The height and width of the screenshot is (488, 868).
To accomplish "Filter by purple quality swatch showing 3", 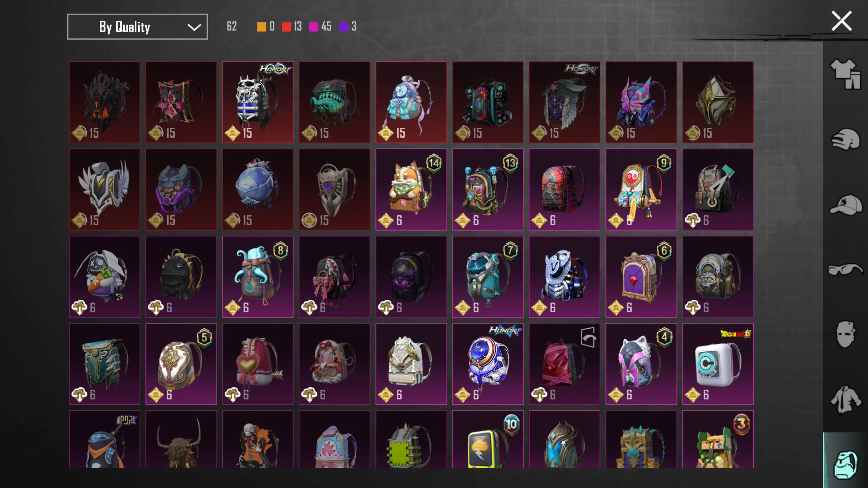I will tap(344, 27).
